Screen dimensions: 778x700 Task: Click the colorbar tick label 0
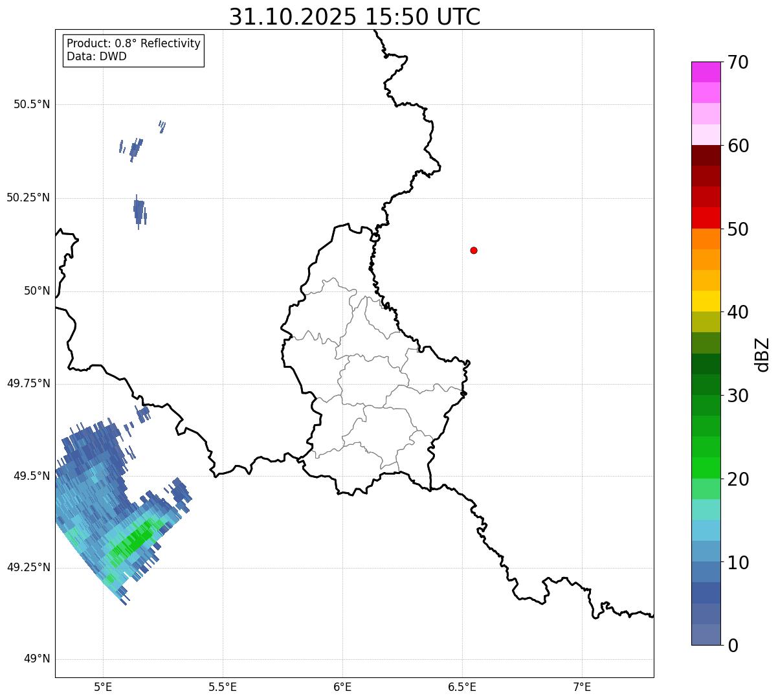click(733, 646)
